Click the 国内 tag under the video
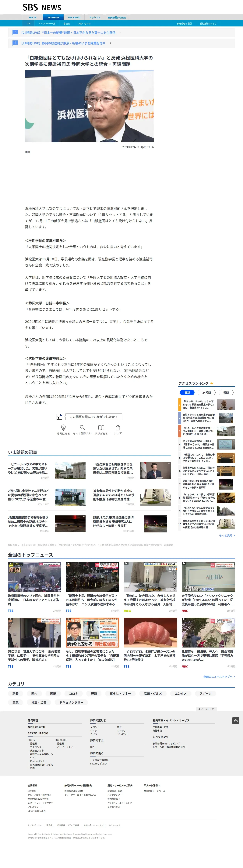The height and width of the screenshot is (868, 243). click(x=28, y=152)
